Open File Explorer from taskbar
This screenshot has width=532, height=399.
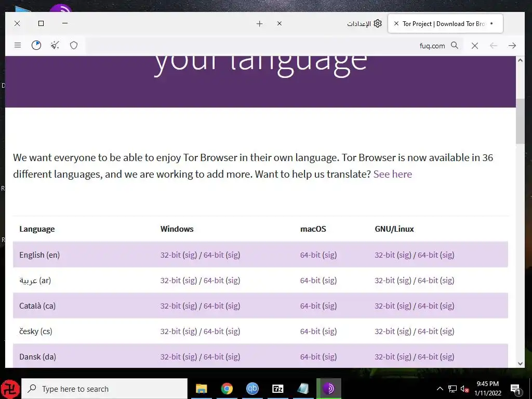click(x=201, y=389)
